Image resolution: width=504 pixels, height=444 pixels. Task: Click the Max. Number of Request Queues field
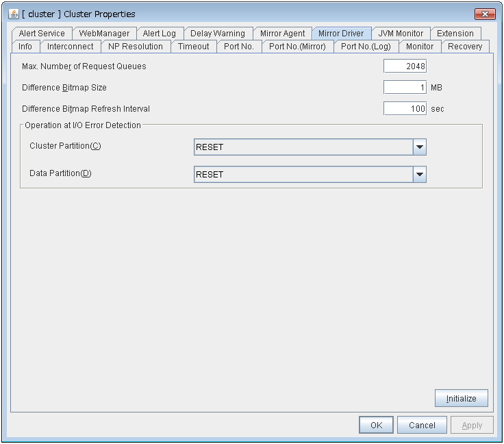click(x=405, y=66)
